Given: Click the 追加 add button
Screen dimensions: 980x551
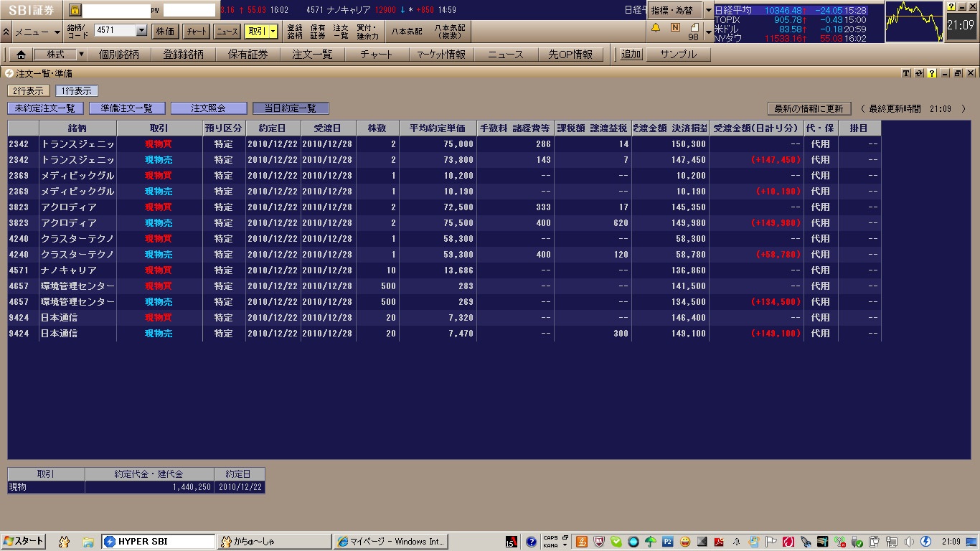Looking at the screenshot, I should pyautogui.click(x=631, y=55).
